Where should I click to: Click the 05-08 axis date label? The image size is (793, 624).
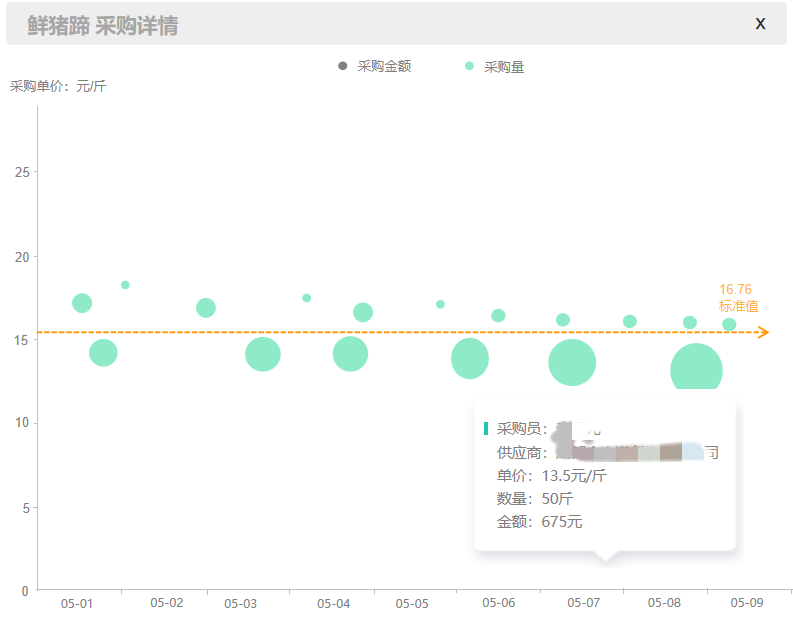pyautogui.click(x=664, y=603)
